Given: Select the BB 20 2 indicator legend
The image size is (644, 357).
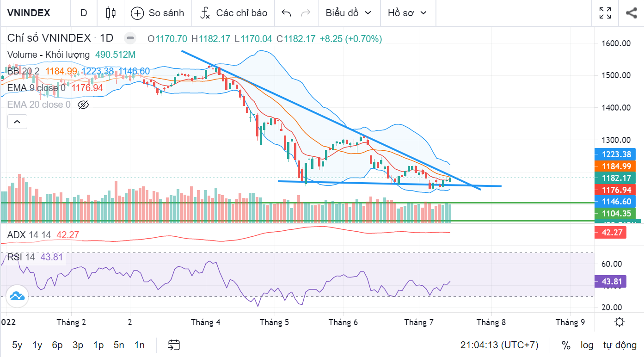Looking at the screenshot, I should (23, 71).
